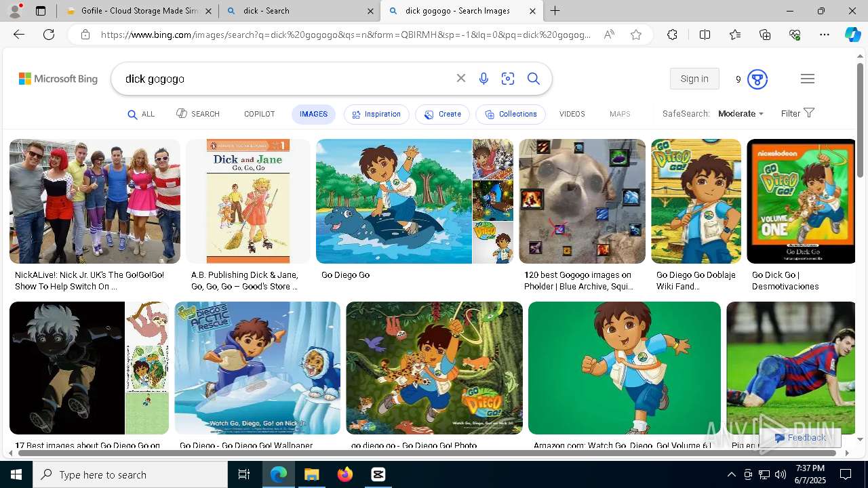Open Collections in Edge toolbar

(x=765, y=35)
